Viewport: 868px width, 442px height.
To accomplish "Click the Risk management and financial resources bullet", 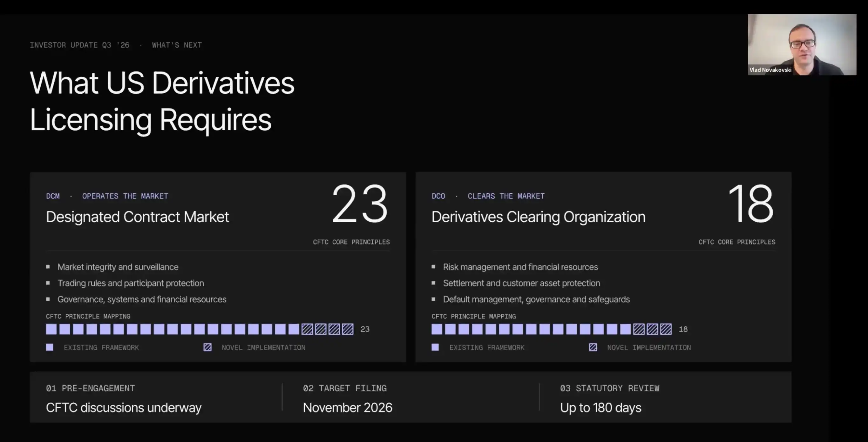I will point(520,267).
